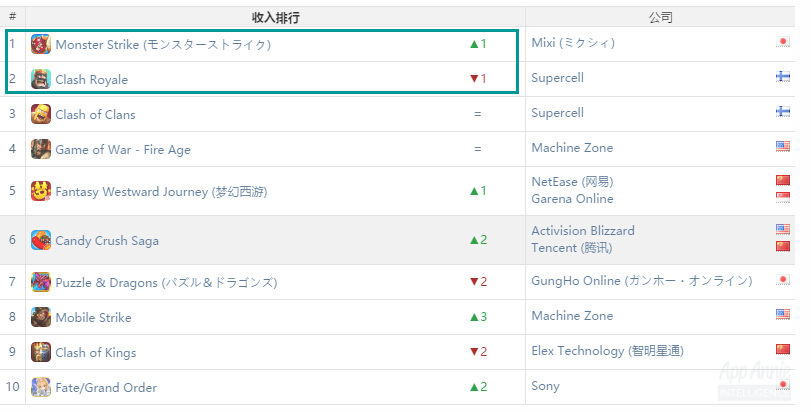Open GungHo Online company link
Screen dimensions: 811x412
click(x=641, y=281)
